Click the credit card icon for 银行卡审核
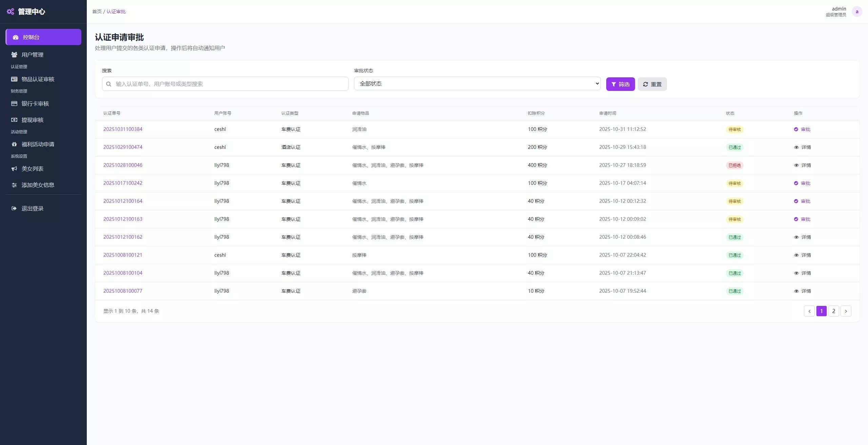The height and width of the screenshot is (445, 868). click(14, 103)
